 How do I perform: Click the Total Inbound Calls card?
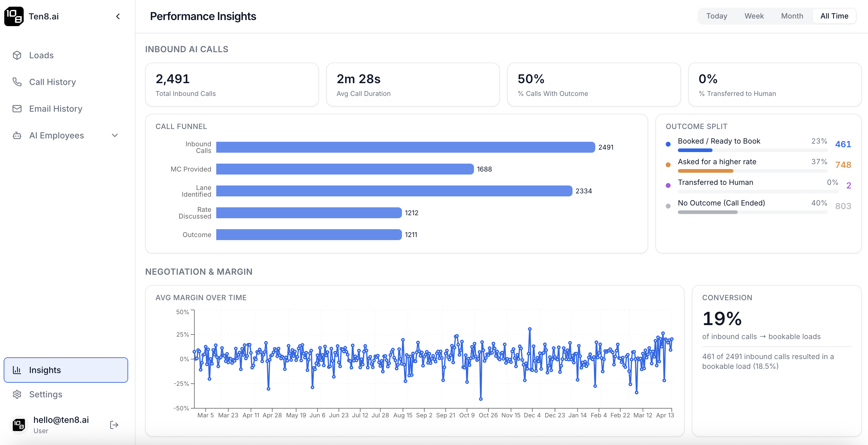231,85
